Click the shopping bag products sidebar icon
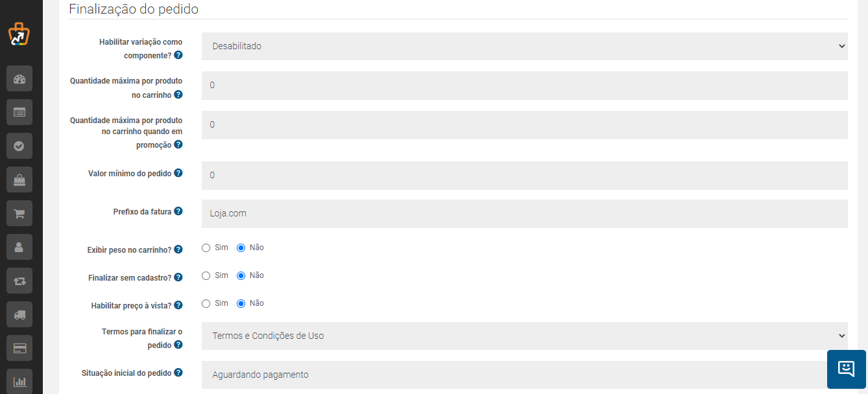868x394 pixels. point(19,180)
